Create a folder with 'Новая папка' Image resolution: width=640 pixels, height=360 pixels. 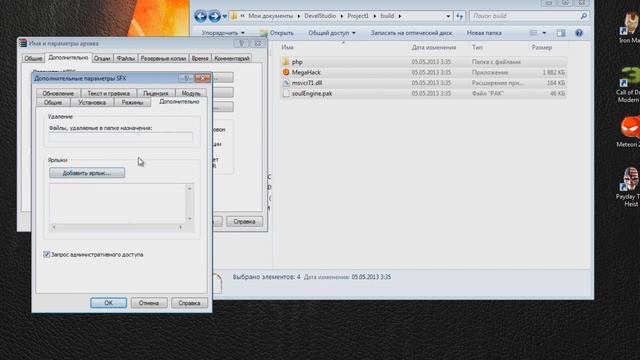(484, 33)
